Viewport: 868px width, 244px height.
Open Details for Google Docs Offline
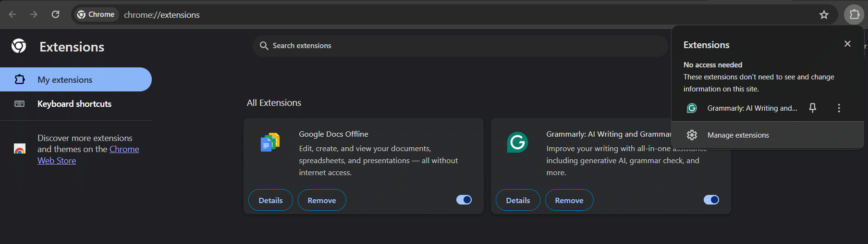click(x=270, y=200)
